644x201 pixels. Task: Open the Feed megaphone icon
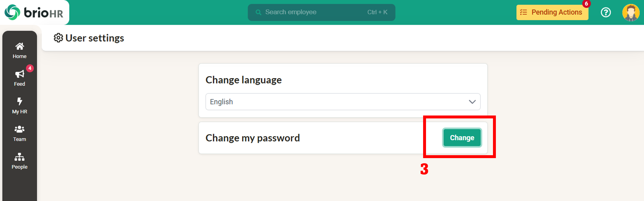(20, 74)
